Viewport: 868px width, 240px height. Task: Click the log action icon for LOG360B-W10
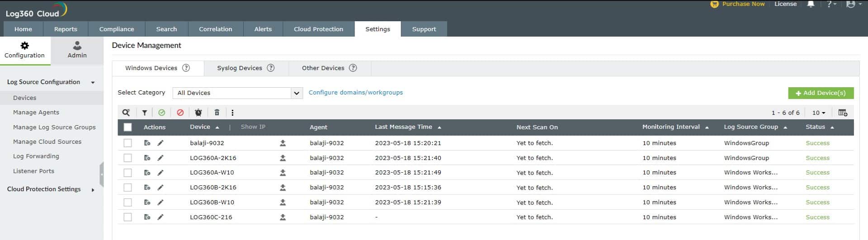pyautogui.click(x=147, y=202)
